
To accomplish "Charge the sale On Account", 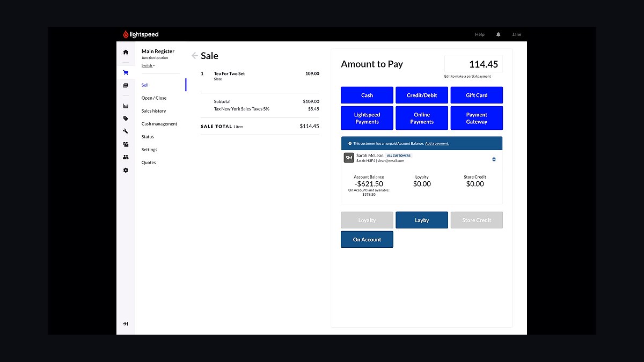I will tap(367, 239).
